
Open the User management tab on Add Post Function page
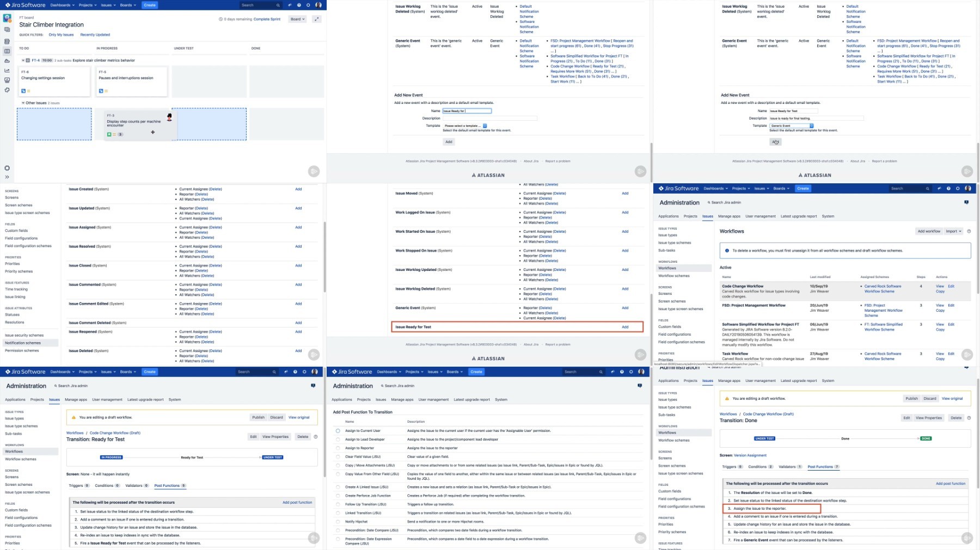coord(433,400)
